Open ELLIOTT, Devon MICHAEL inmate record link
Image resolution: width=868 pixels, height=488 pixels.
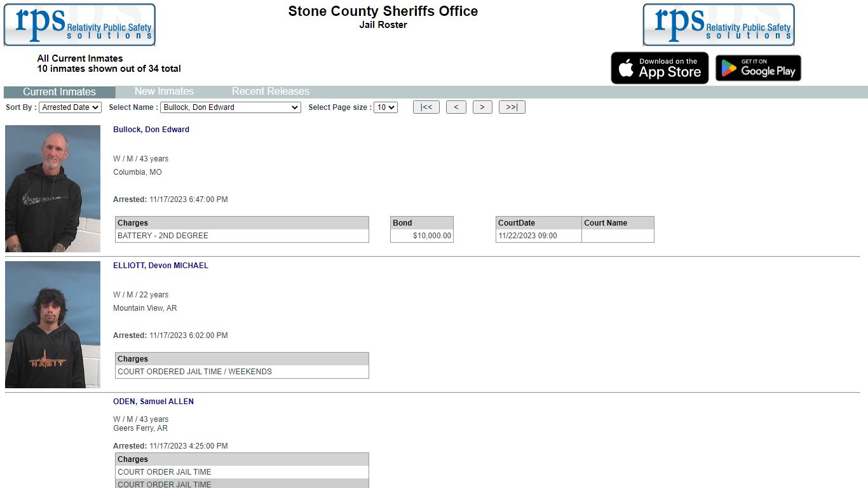pyautogui.click(x=161, y=266)
